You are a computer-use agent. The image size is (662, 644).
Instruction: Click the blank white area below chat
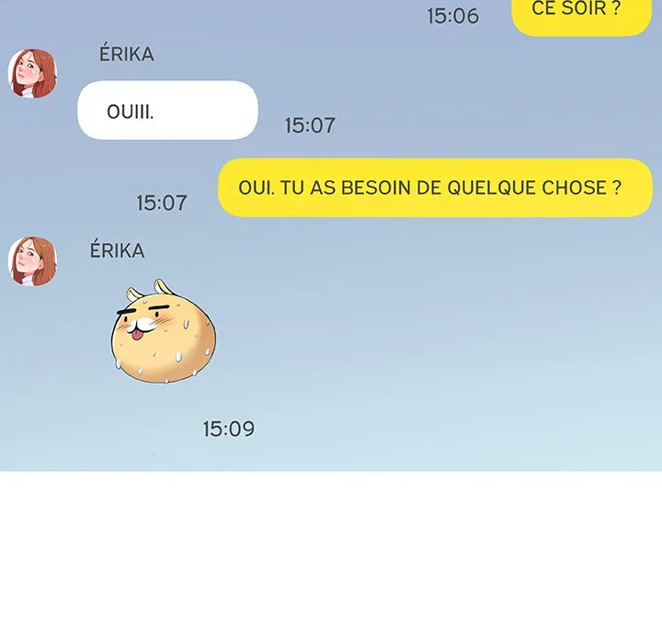[x=331, y=558]
